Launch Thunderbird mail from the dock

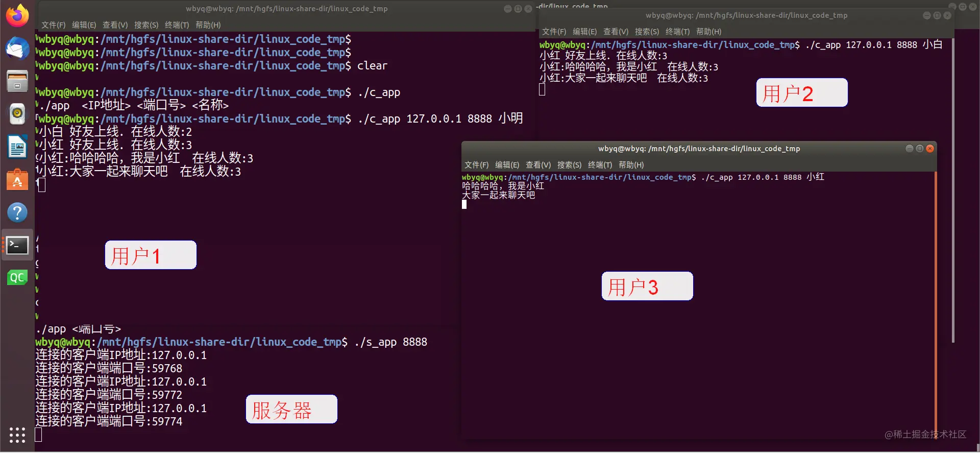17,48
